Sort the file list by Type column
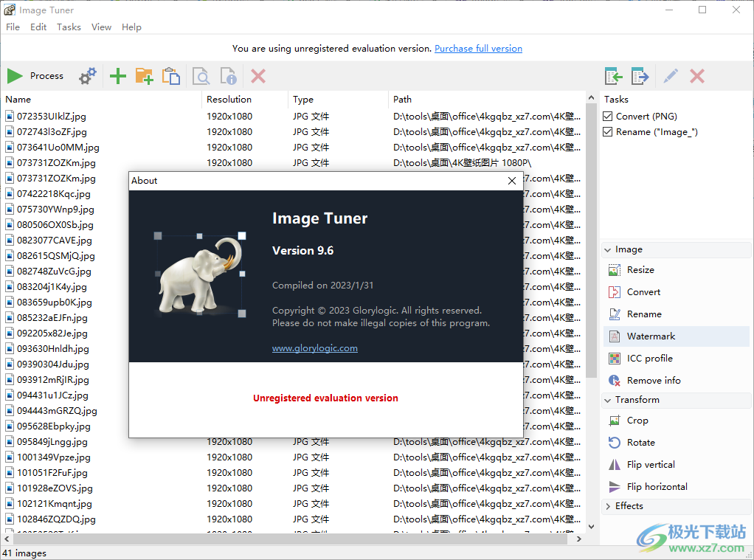The width and height of the screenshot is (754, 560). [x=338, y=99]
